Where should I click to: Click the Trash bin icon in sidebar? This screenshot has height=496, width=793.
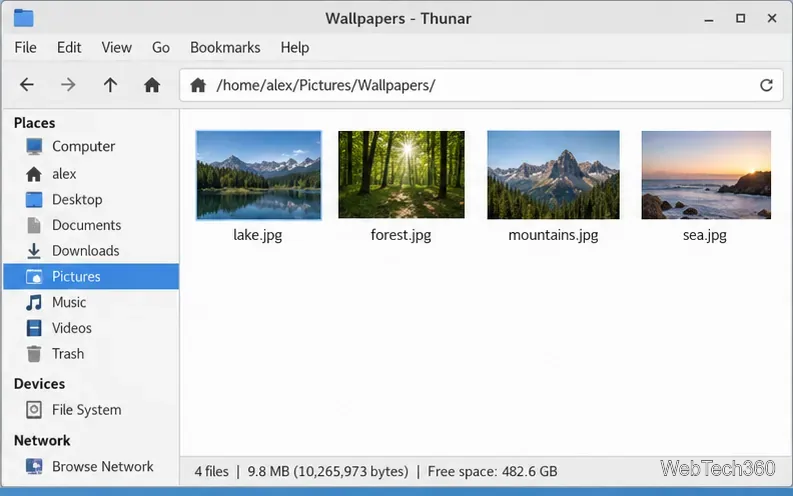(x=34, y=354)
